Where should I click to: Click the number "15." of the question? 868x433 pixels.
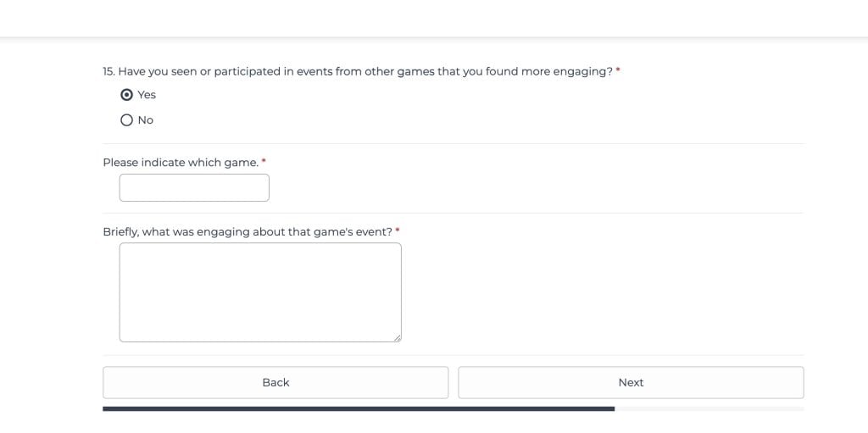108,72
